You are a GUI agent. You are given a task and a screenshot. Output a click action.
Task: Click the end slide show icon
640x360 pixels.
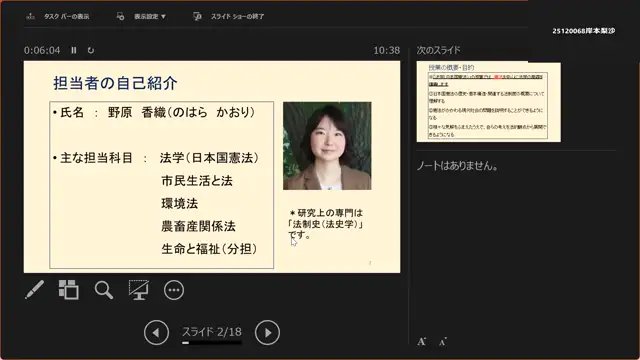point(197,16)
